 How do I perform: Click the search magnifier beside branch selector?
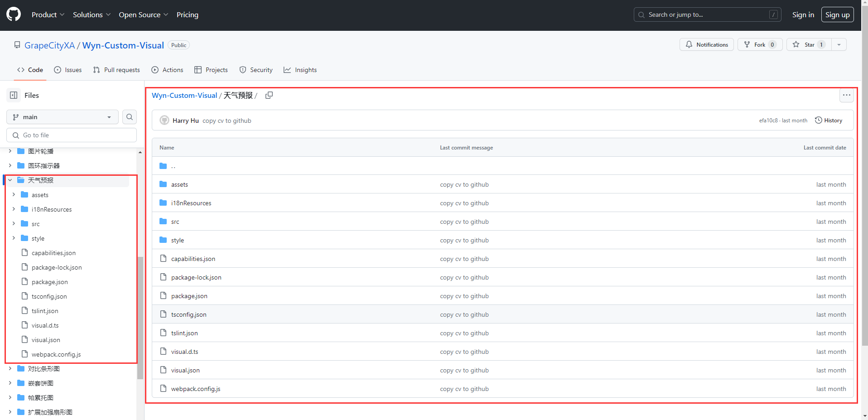pos(130,117)
